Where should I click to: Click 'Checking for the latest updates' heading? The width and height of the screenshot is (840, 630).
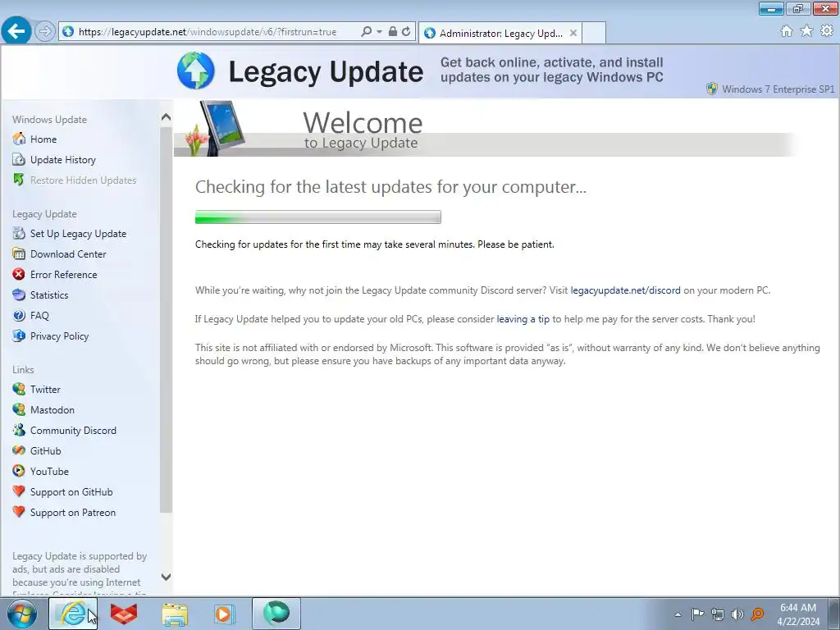click(x=390, y=186)
